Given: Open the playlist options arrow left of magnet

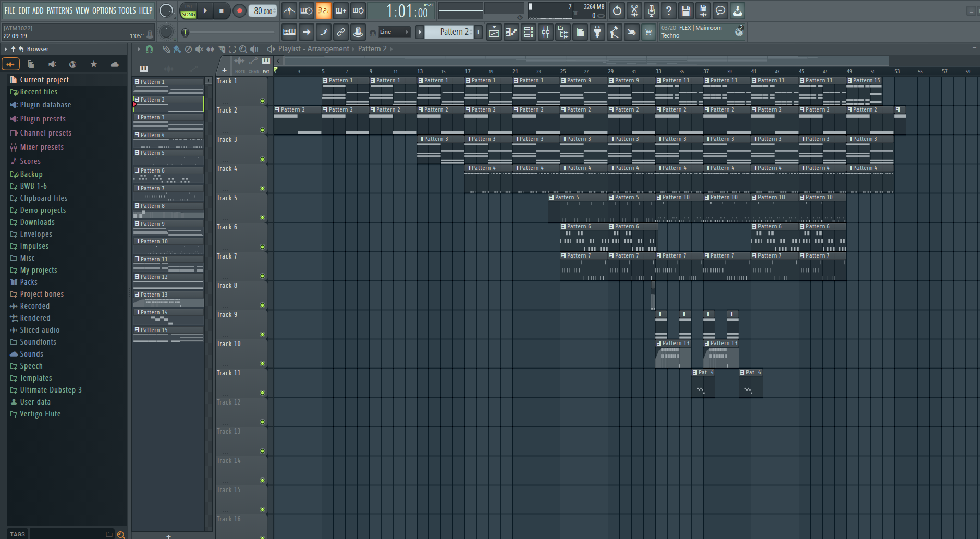Looking at the screenshot, I should 138,49.
